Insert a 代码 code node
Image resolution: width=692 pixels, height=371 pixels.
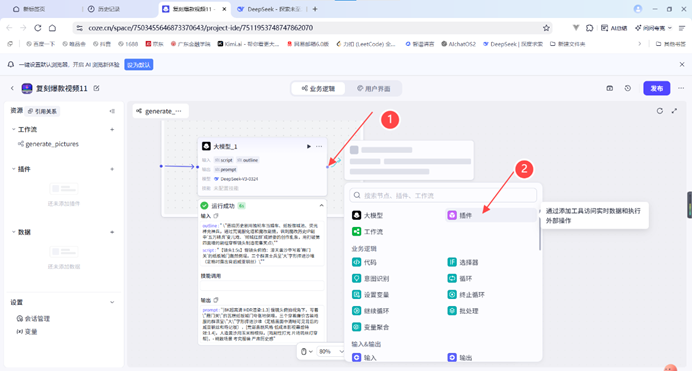[365, 262]
